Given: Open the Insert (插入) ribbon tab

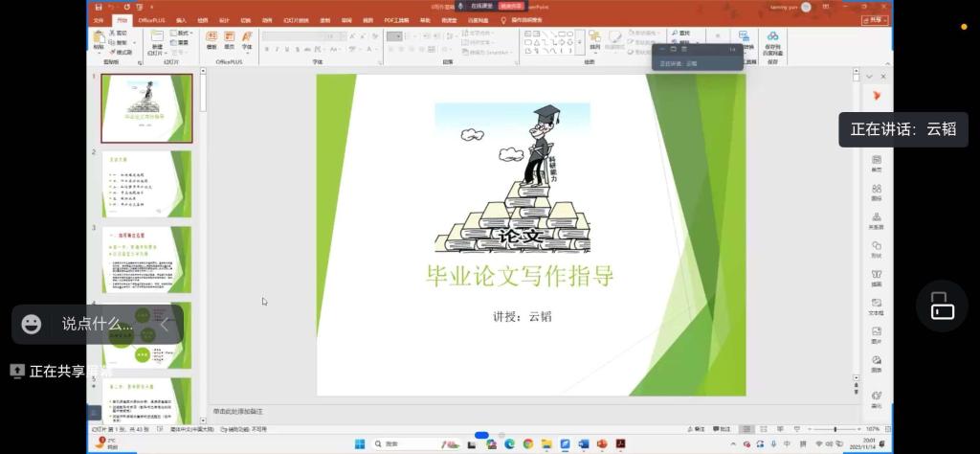Looking at the screenshot, I should coord(180,19).
